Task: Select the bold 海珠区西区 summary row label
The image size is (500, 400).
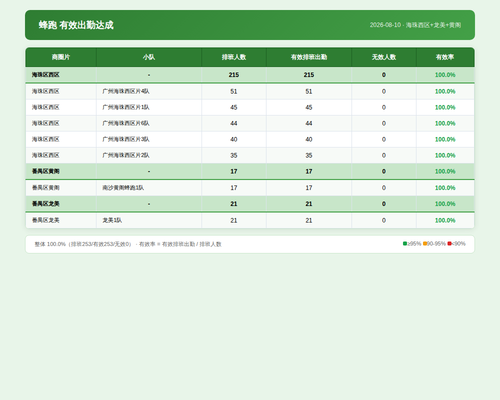Action: pyautogui.click(x=46, y=75)
